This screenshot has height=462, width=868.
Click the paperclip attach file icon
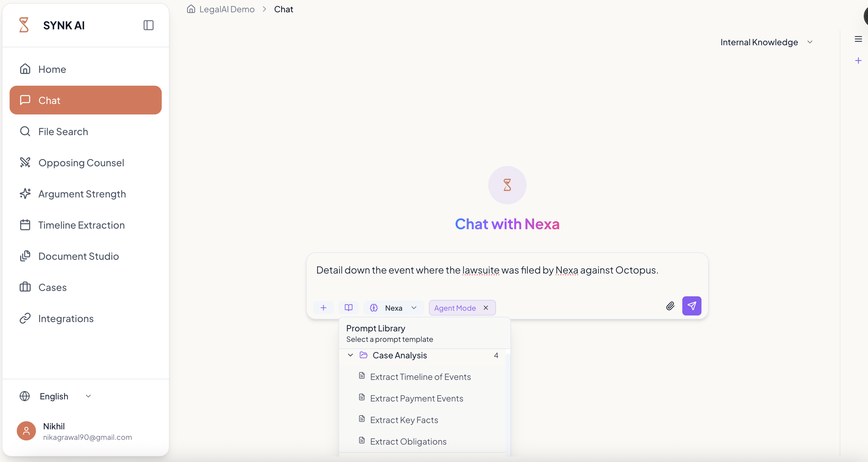[x=670, y=306]
